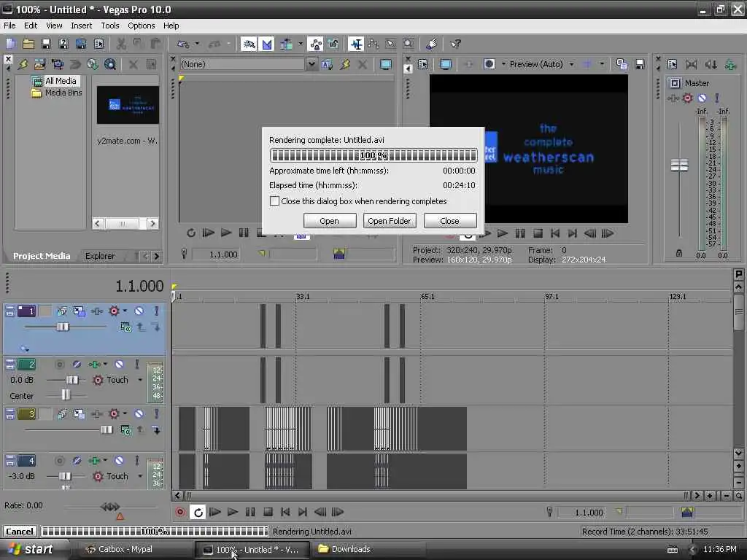Viewport: 747px width, 560px height.
Task: Select the Normal Edit tool icon
Action: click(x=356, y=44)
